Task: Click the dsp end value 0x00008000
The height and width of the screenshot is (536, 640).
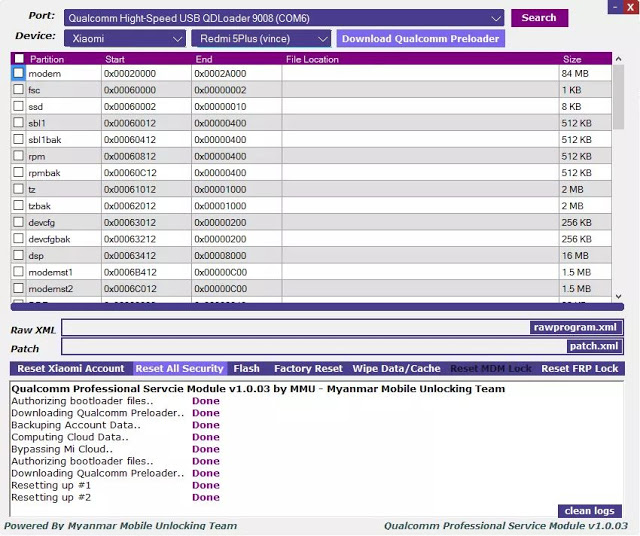Action: pyautogui.click(x=220, y=256)
